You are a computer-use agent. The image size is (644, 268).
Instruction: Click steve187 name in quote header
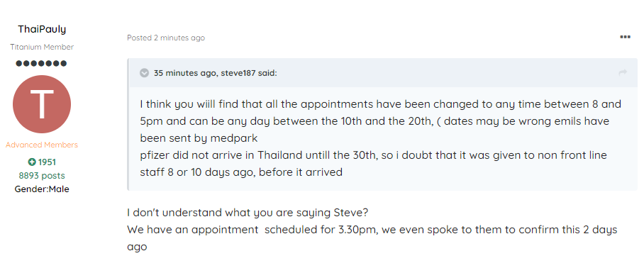pyautogui.click(x=237, y=73)
